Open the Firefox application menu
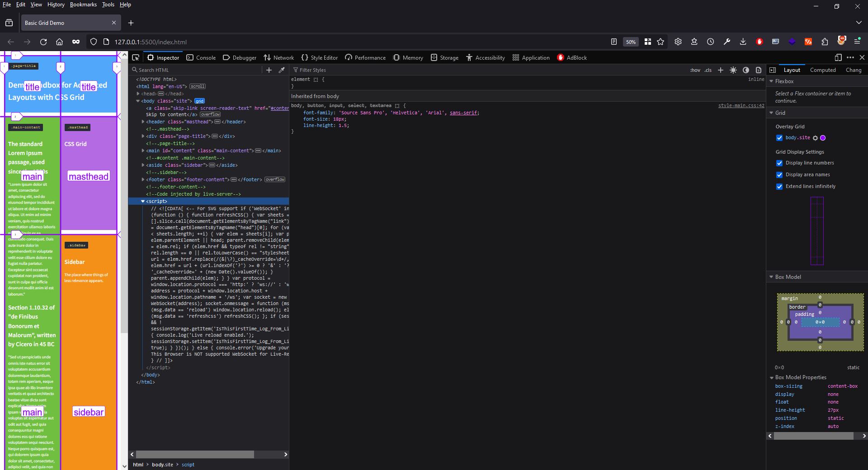Image resolution: width=868 pixels, height=470 pixels. click(857, 42)
